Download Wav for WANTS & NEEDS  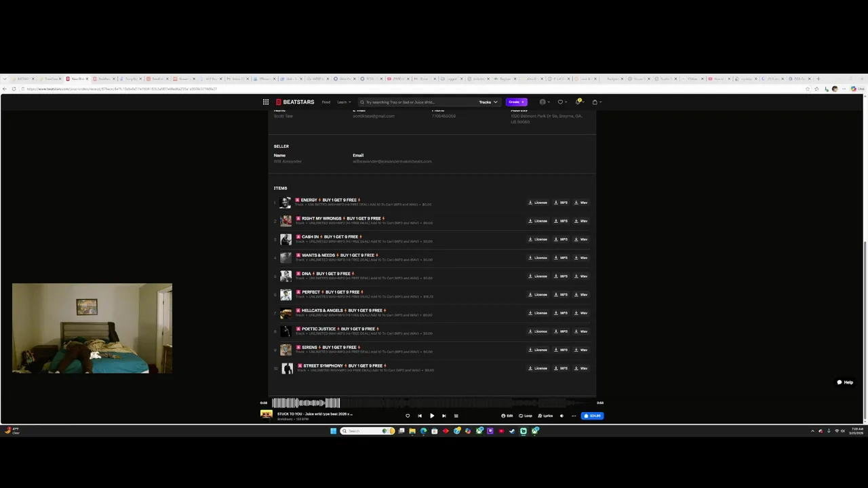[x=581, y=258]
